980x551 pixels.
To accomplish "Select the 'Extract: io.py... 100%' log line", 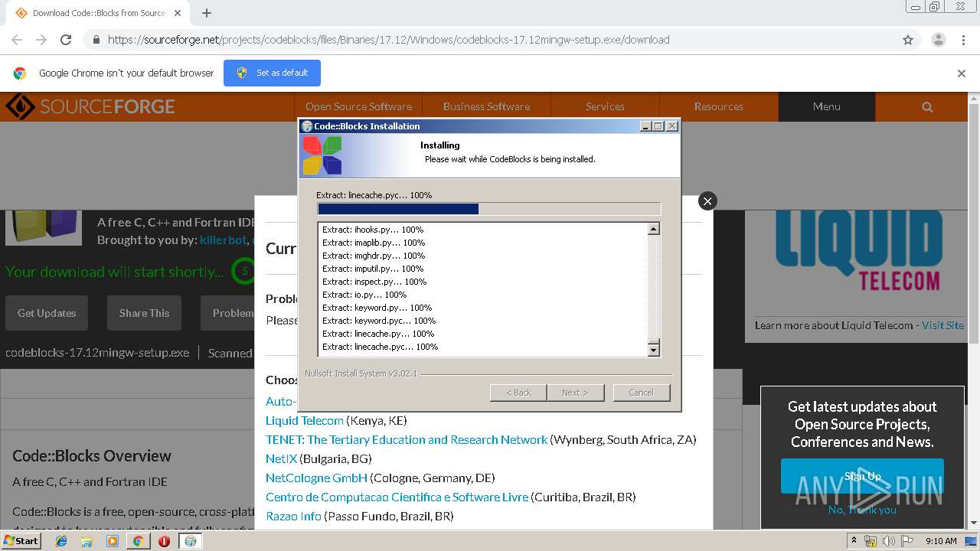I will [364, 295].
